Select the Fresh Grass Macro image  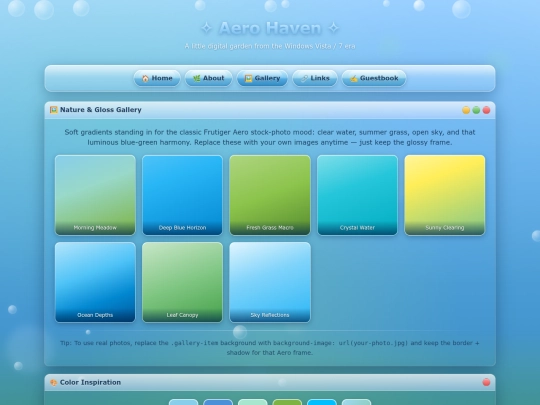270,195
